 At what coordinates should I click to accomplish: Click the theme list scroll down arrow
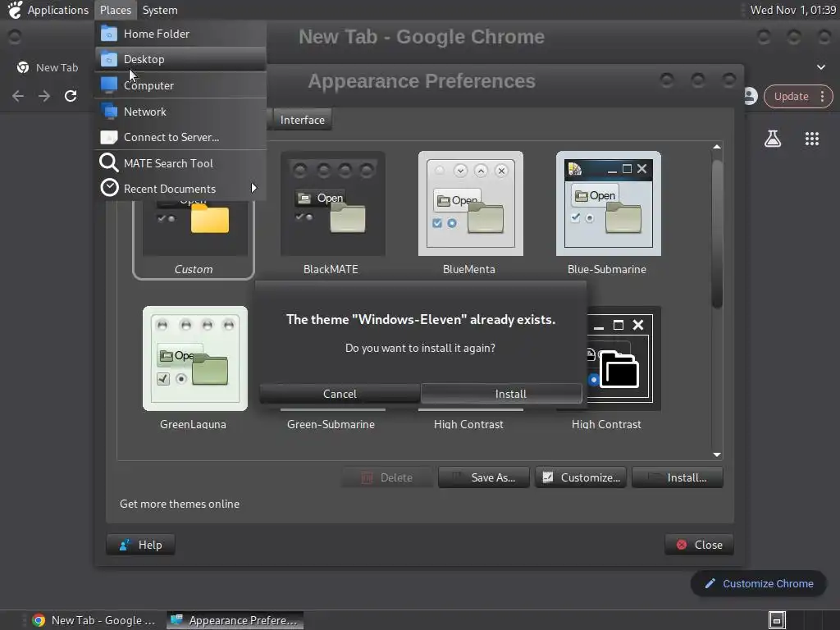point(717,454)
